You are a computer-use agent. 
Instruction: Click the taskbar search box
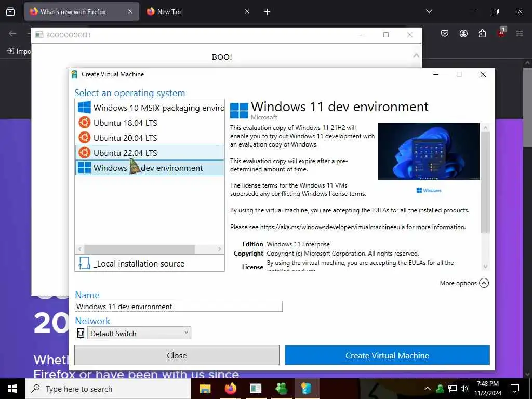(108, 389)
